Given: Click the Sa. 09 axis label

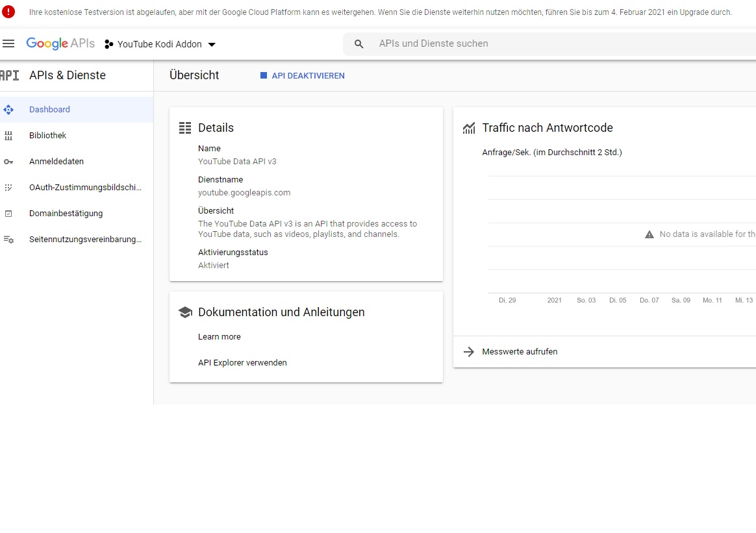Looking at the screenshot, I should pos(681,300).
